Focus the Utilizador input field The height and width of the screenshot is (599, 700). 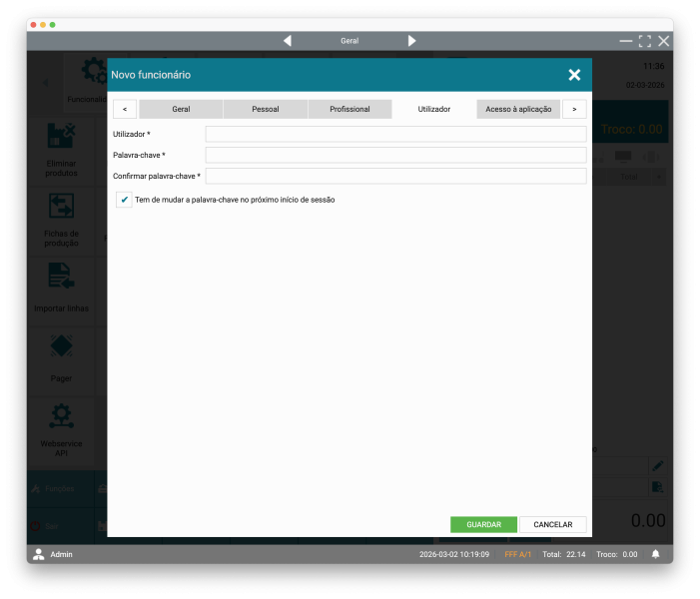[x=395, y=134]
